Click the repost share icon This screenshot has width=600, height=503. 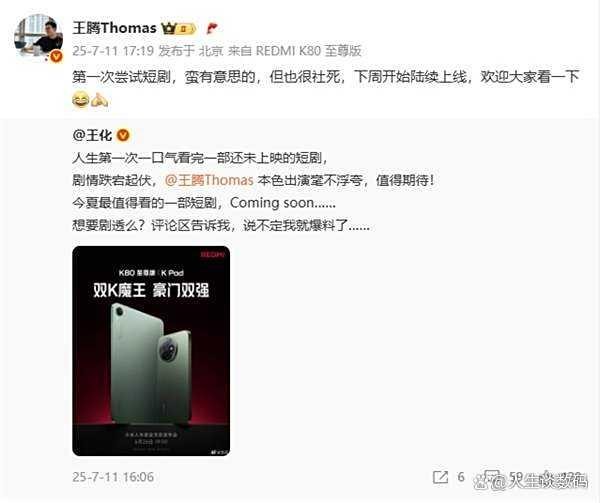[440, 477]
